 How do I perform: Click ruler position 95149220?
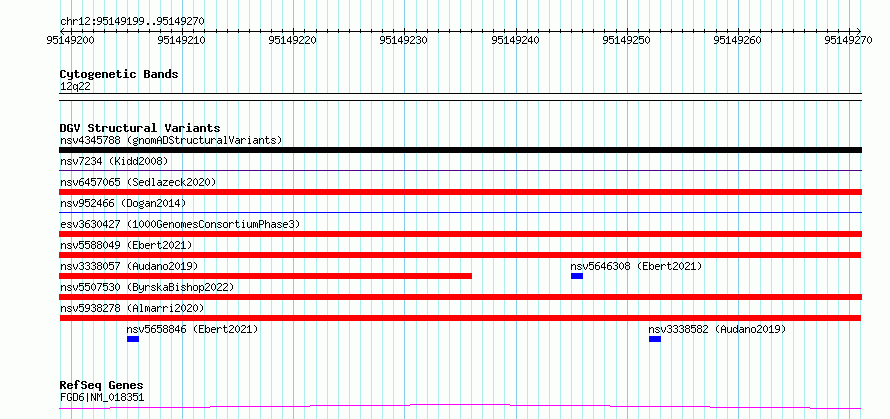(293, 40)
